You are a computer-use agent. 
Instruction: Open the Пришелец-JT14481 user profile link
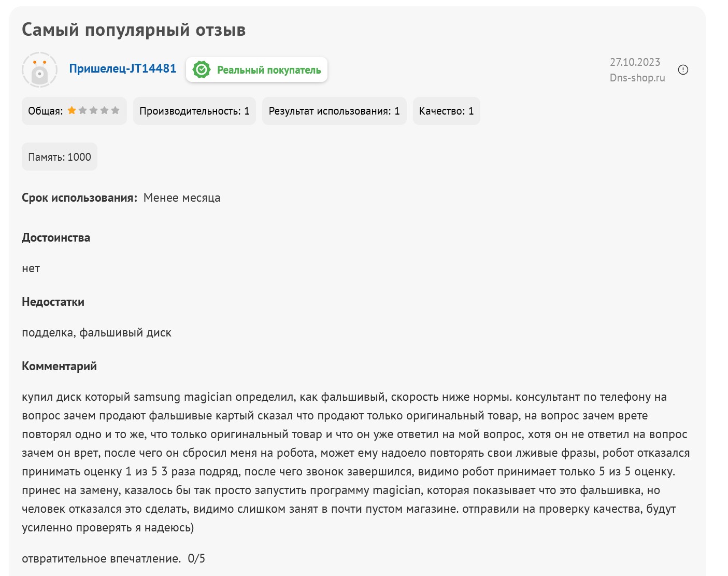123,69
